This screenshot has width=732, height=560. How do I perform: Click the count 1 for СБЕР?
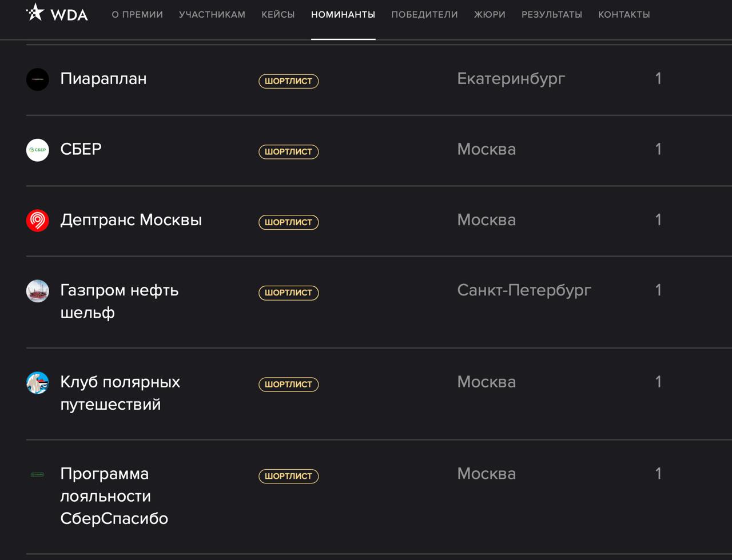pyautogui.click(x=658, y=149)
